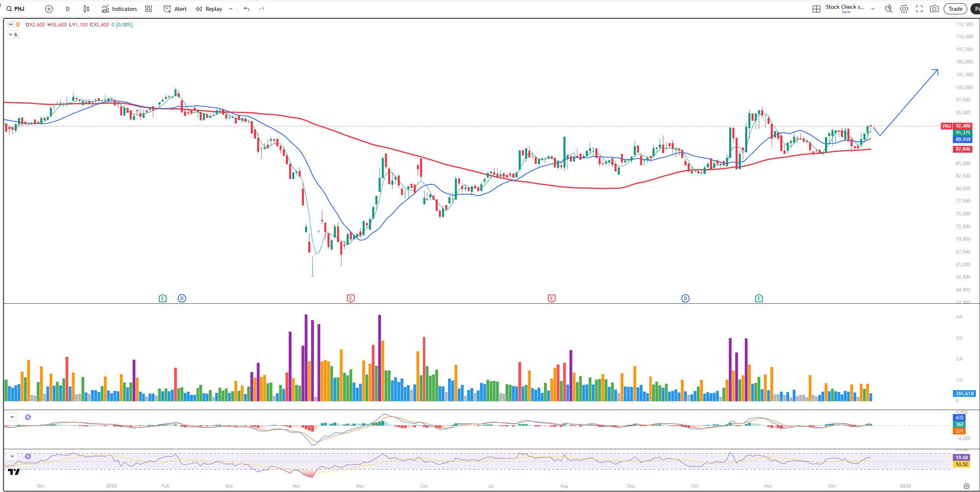Toggle the MACD pane refresh indicator icon
This screenshot has width=980, height=492.
click(x=28, y=417)
